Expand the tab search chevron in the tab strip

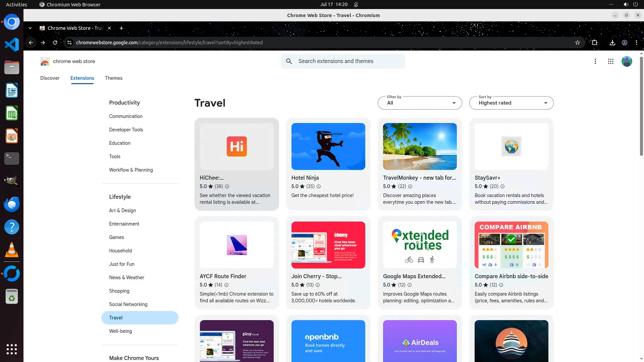[30, 28]
